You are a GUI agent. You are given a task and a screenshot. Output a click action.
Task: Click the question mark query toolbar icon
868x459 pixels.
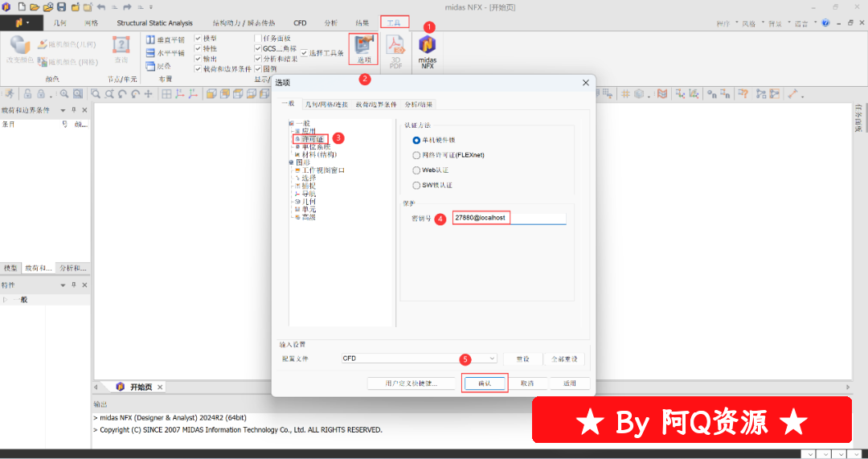tap(743, 94)
